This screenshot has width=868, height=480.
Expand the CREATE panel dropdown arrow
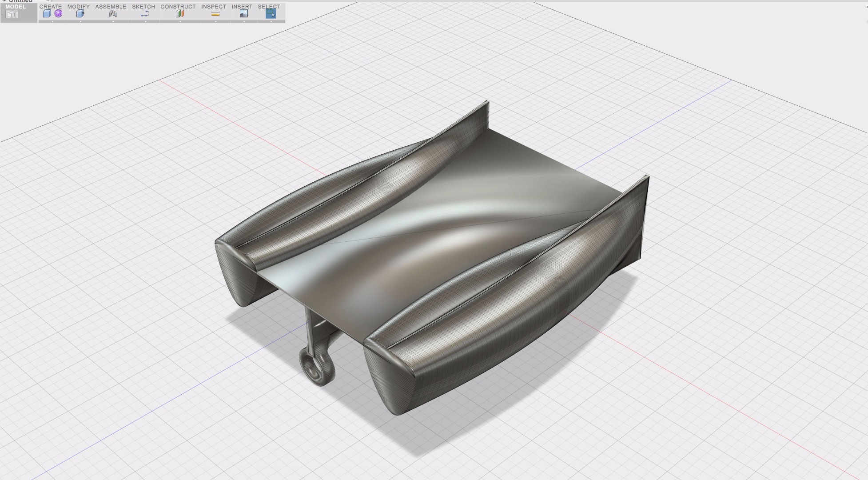(52, 21)
